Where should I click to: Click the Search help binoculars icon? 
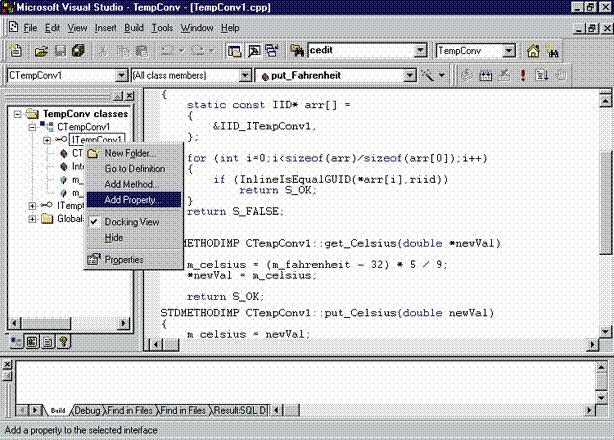tap(552, 51)
